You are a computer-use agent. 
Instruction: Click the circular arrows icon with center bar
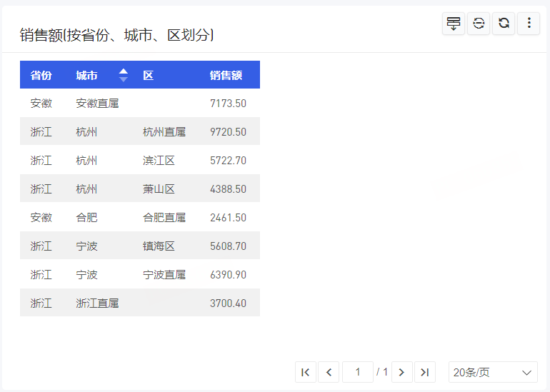click(479, 24)
